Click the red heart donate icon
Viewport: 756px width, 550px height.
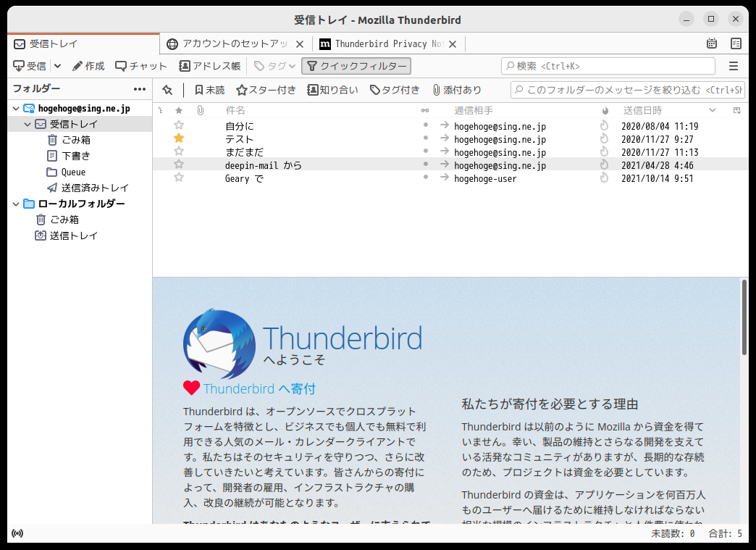coord(191,388)
